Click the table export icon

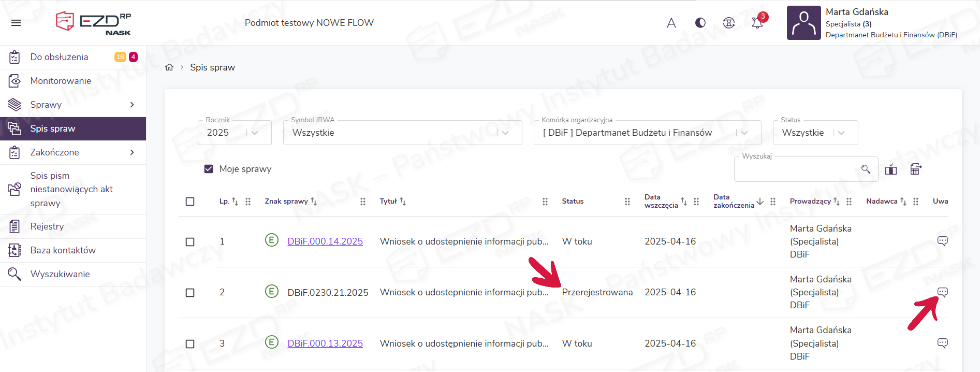coord(915,169)
